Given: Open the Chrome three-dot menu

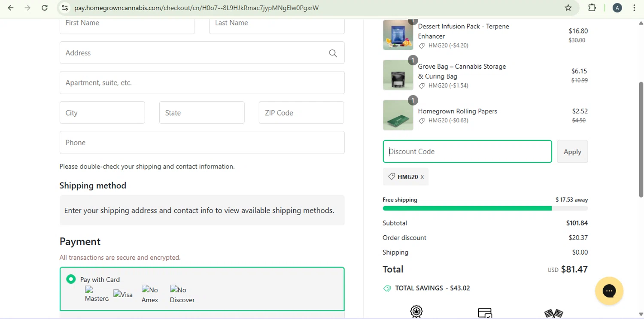Looking at the screenshot, I should [634, 8].
